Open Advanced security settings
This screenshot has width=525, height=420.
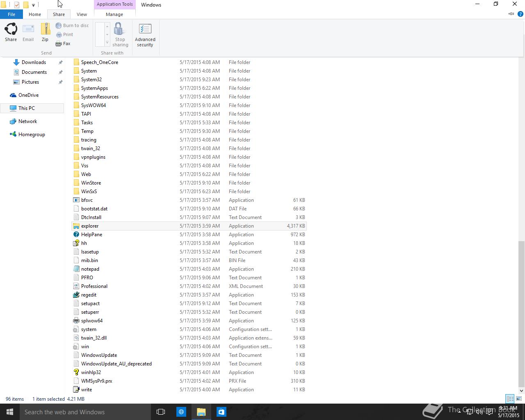(x=145, y=35)
